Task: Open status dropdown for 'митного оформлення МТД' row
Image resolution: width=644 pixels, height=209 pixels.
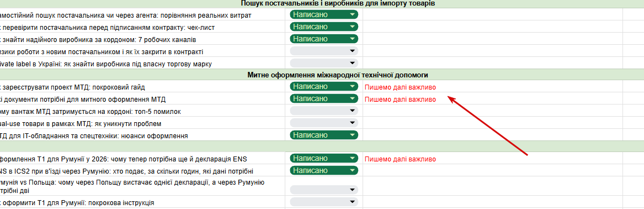Action: pos(323,99)
